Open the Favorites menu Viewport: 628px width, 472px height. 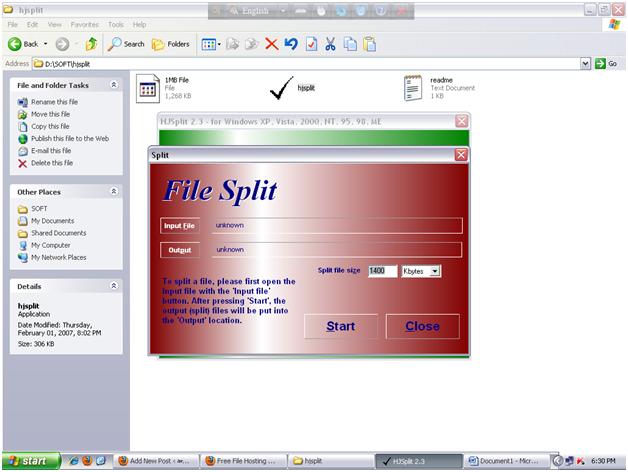(85, 24)
